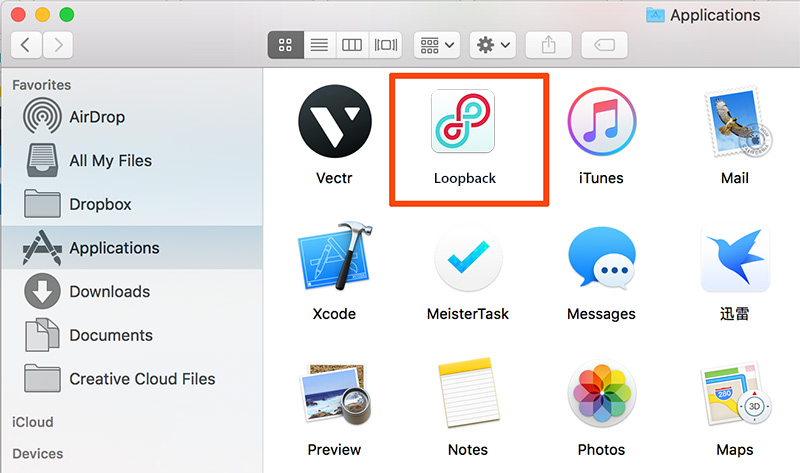
Task: Select Applications in the sidebar
Action: [132, 247]
